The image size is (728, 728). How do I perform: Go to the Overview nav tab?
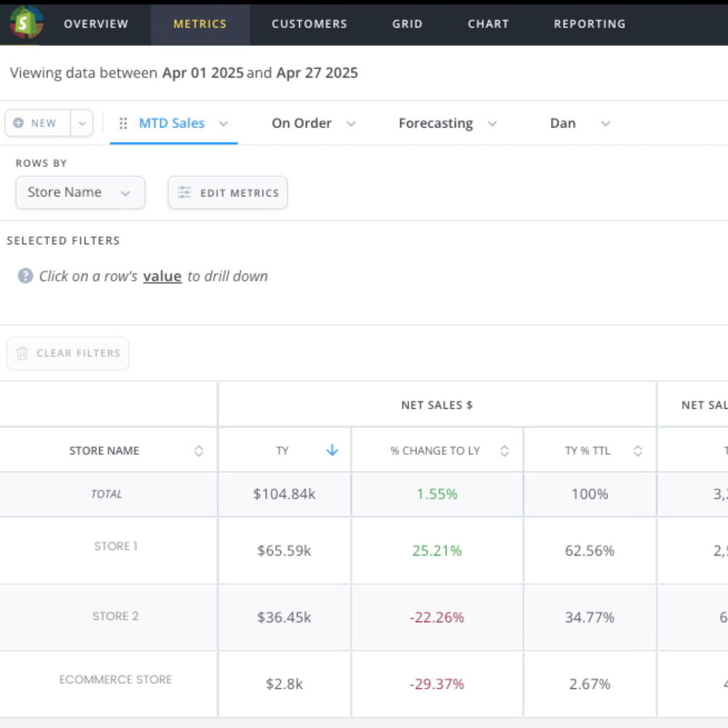click(96, 24)
